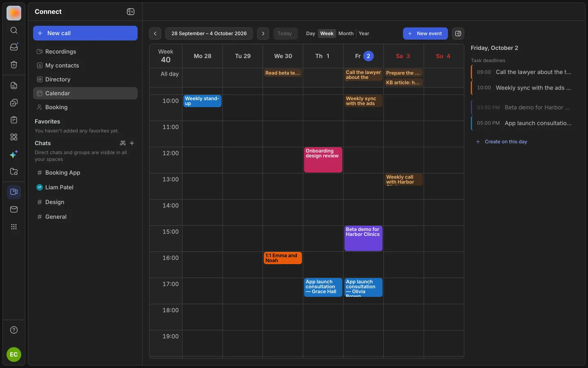The height and width of the screenshot is (368, 588).
Task: Open the tasks checkmark icon
Action: click(x=14, y=103)
